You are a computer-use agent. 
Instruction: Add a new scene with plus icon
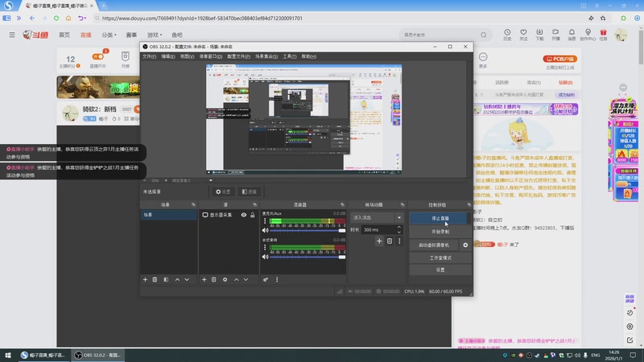[145, 279]
